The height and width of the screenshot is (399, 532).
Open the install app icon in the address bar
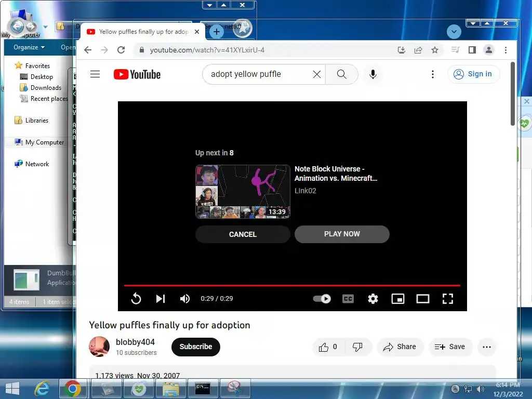(x=402, y=50)
